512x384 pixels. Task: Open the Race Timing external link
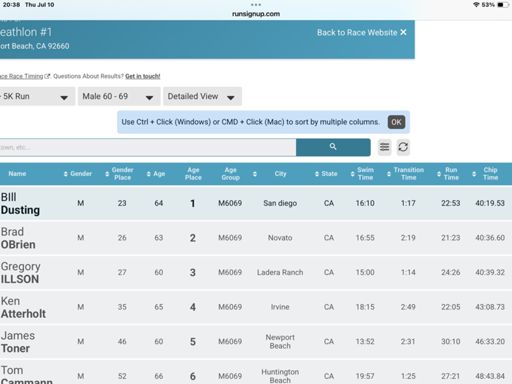[25, 76]
